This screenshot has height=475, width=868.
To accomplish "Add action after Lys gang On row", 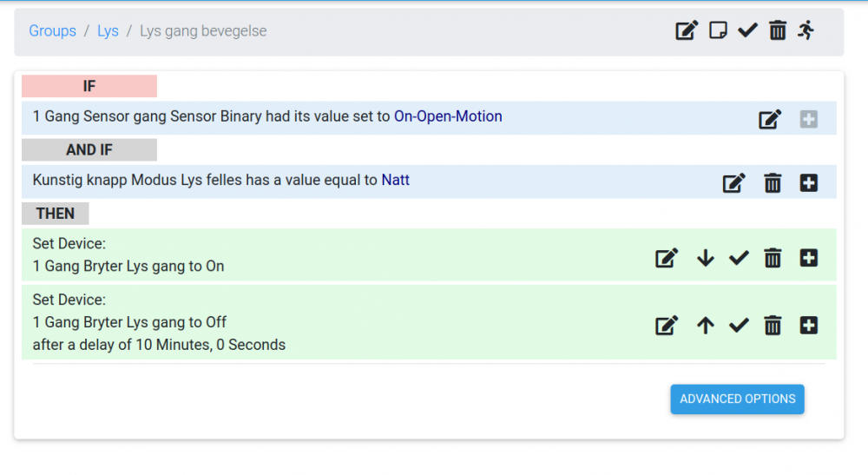I will point(808,258).
